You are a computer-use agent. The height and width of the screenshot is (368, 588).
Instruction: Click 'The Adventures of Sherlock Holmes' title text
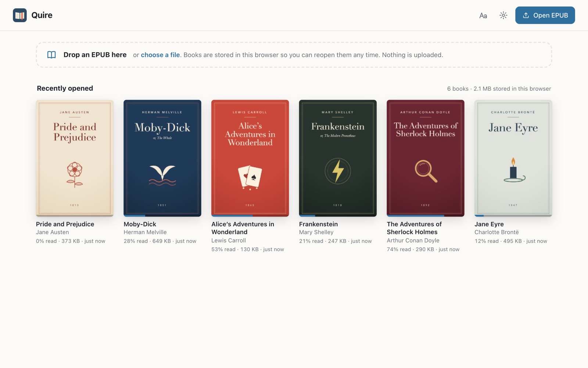tap(414, 228)
